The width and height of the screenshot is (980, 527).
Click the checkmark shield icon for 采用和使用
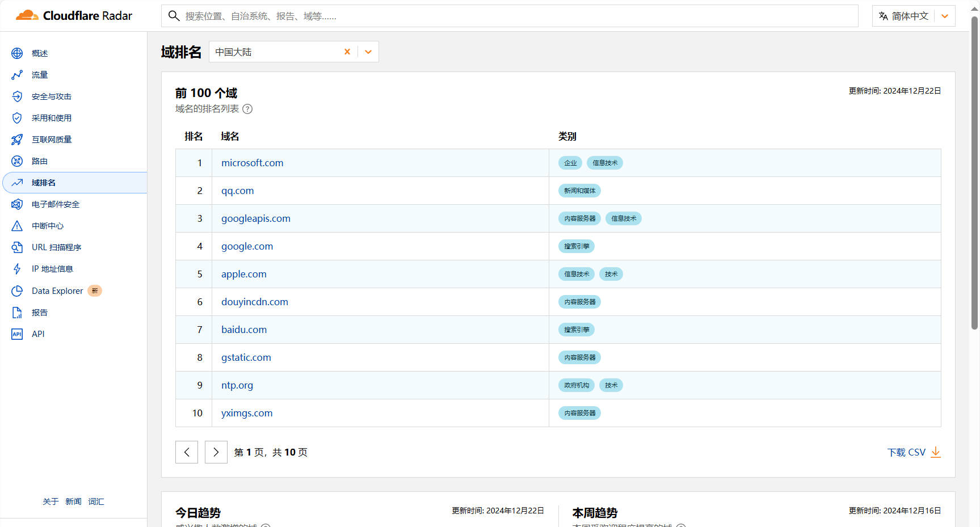point(17,118)
